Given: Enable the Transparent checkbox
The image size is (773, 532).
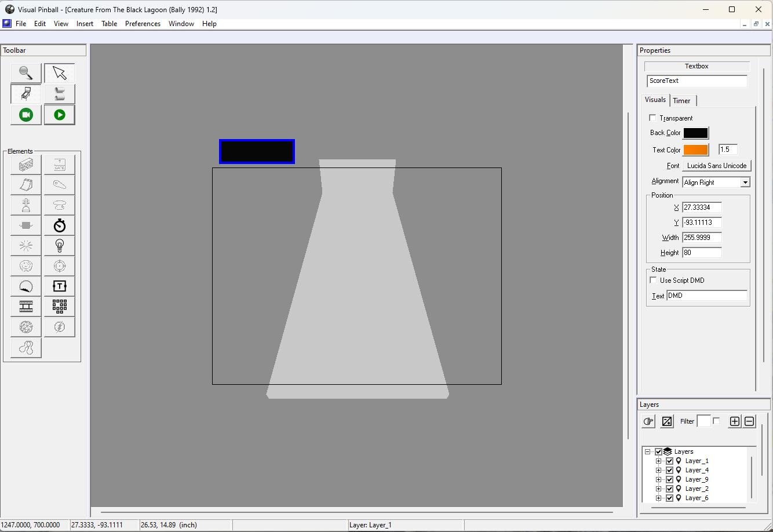Looking at the screenshot, I should (x=653, y=118).
